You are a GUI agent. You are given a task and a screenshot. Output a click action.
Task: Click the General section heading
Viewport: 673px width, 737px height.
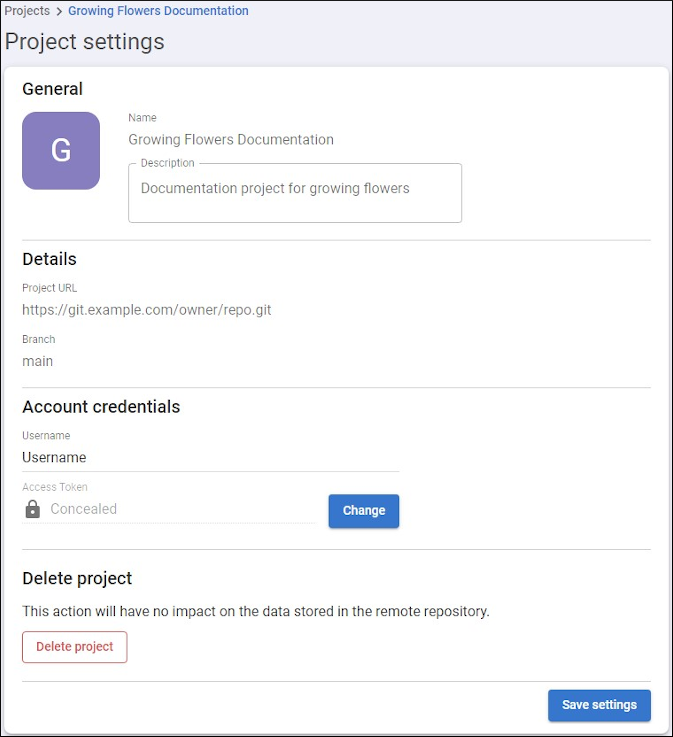coord(53,89)
